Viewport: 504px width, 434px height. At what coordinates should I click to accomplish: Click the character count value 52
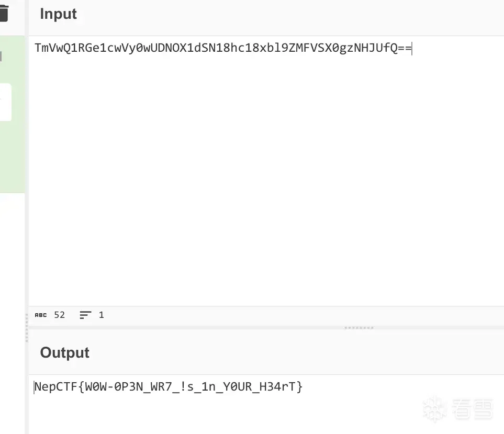60,315
